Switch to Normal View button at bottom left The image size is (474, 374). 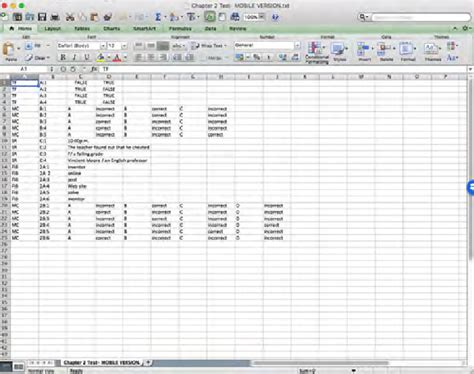tap(6, 366)
